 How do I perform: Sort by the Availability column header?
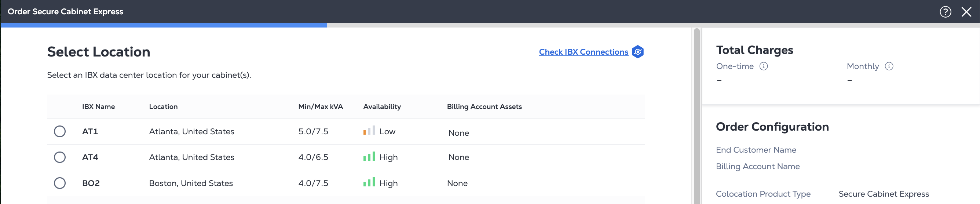[382, 106]
